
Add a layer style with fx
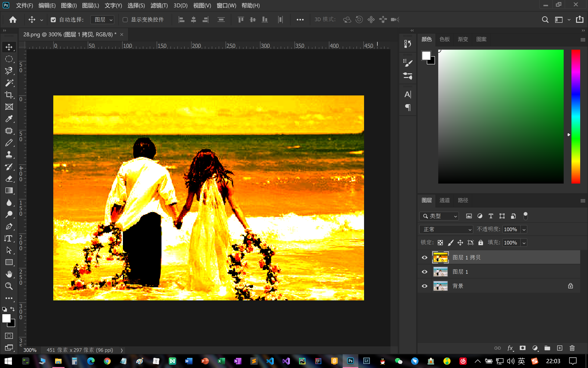pos(510,348)
